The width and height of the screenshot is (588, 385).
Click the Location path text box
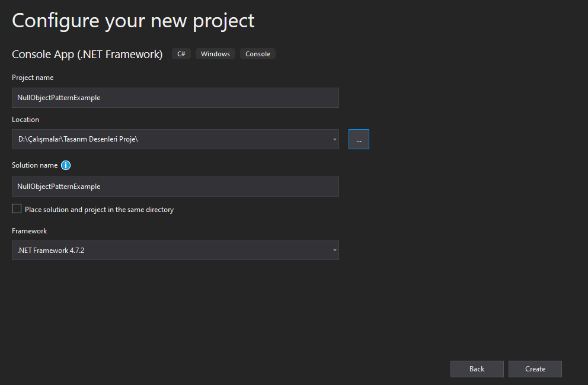(171, 139)
